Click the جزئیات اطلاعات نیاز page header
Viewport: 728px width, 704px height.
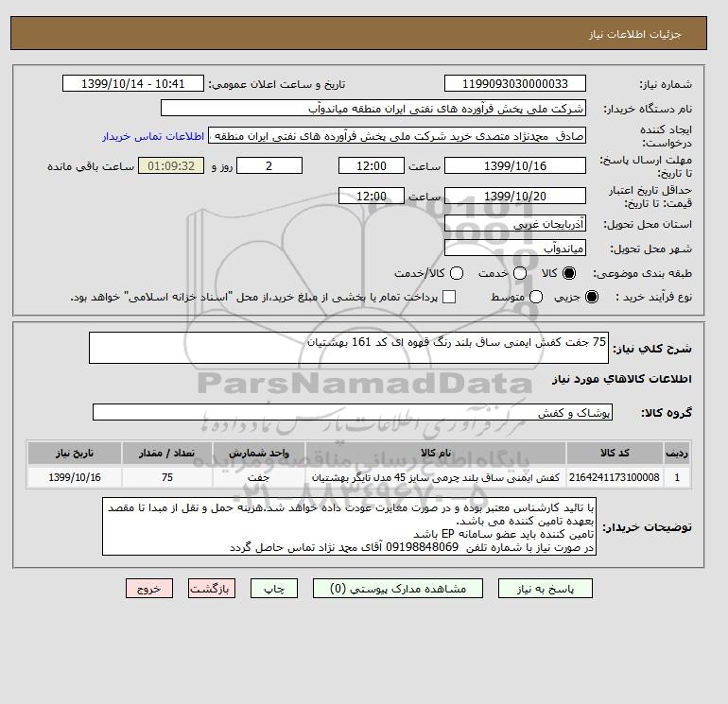point(634,34)
